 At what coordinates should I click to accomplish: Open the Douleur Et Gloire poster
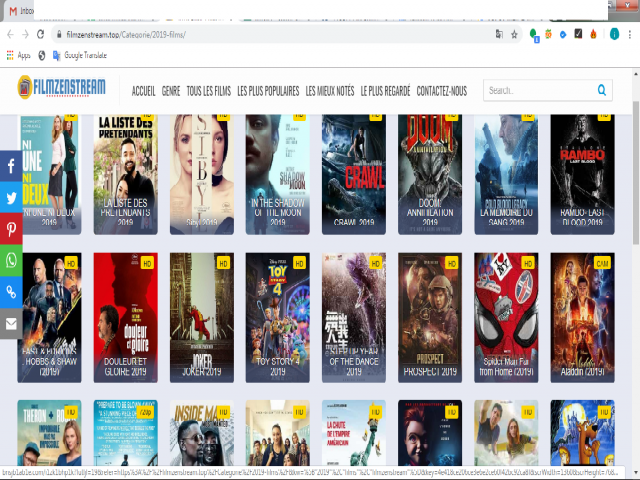coord(125,318)
